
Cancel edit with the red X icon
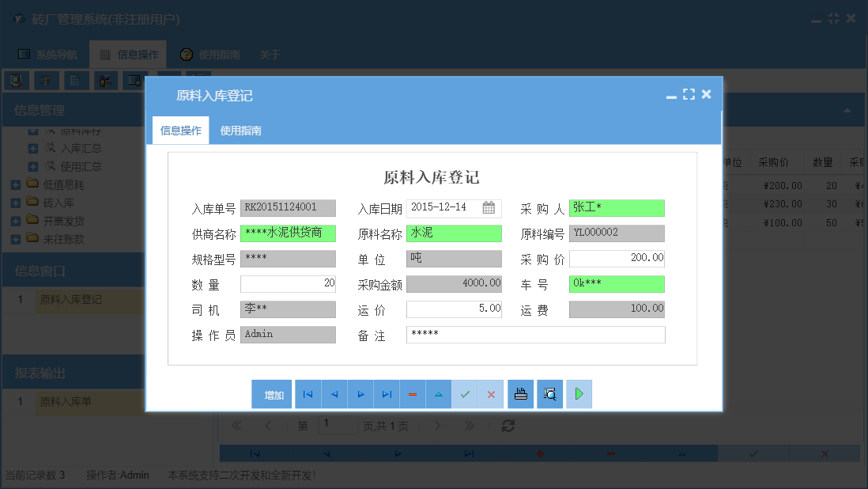click(490, 393)
